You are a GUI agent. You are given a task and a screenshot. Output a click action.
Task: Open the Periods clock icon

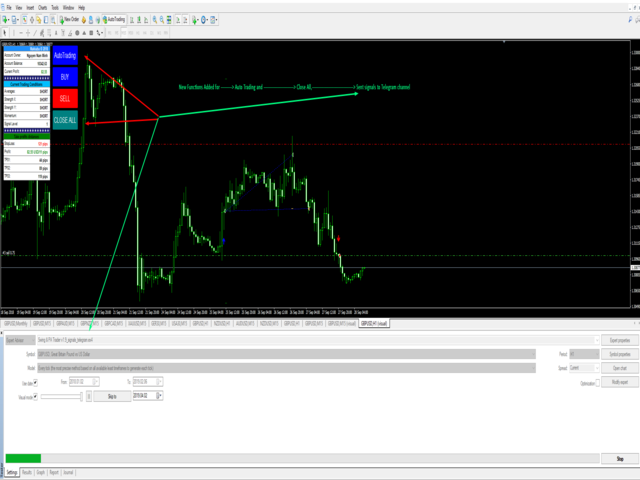pyautogui.click(x=203, y=20)
